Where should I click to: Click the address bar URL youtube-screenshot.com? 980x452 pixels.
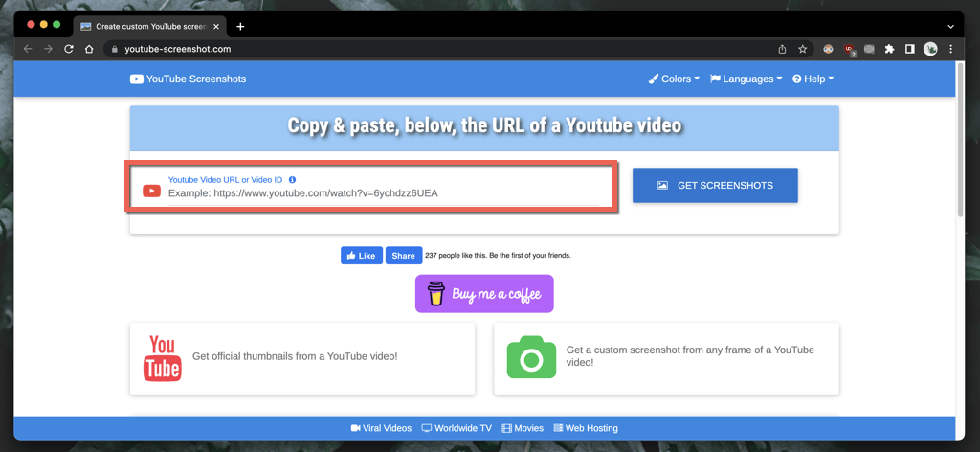click(x=178, y=49)
